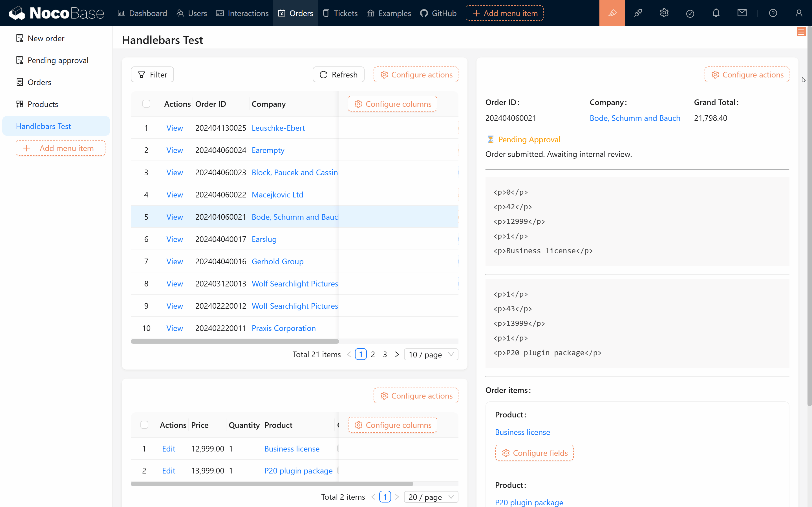Go to next page arrow in orders pagination

pyautogui.click(x=397, y=354)
